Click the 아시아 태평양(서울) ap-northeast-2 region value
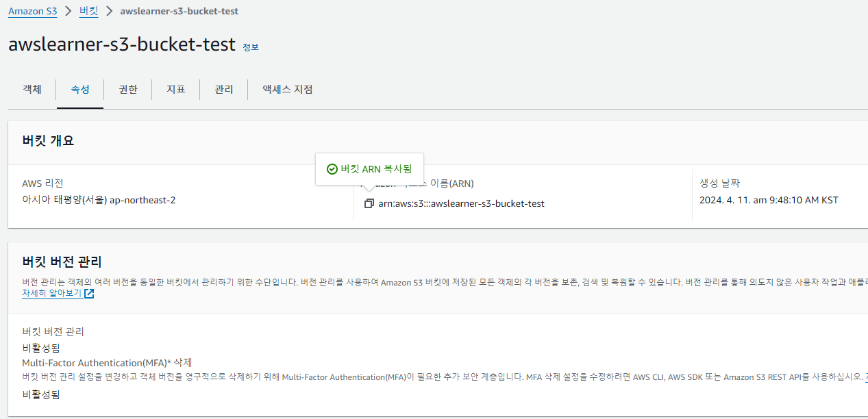Viewport: 868px width, 419px height. pos(99,201)
